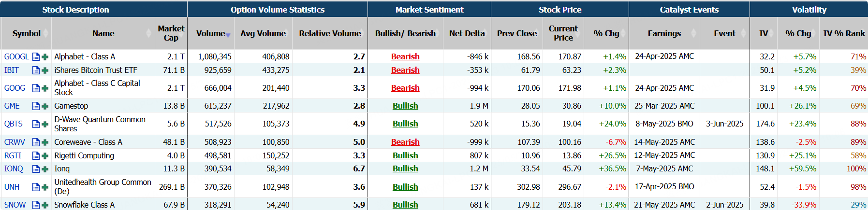
Task: Open the IBIT symbol link
Action: pyautogui.click(x=12, y=70)
